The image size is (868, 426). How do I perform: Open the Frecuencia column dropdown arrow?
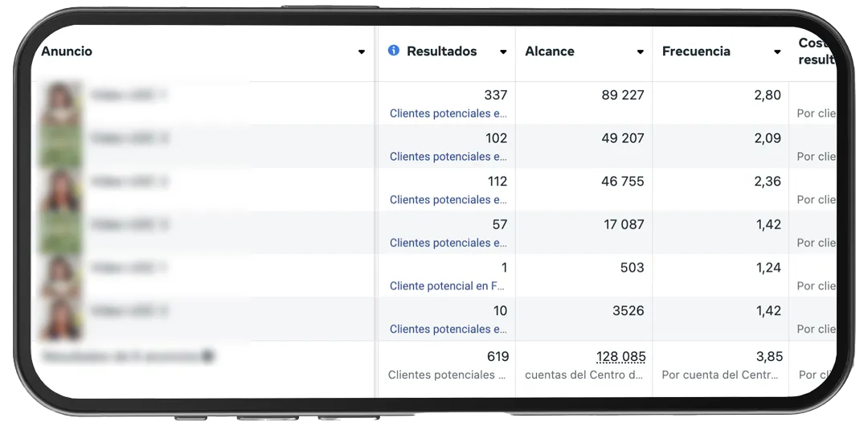(777, 52)
